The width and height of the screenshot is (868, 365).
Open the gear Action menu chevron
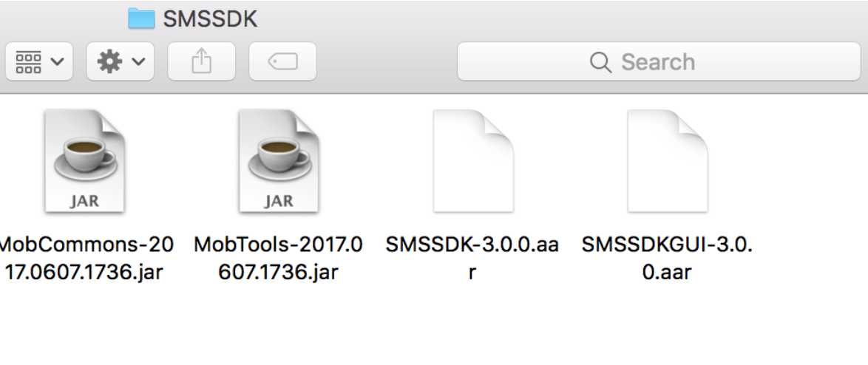point(138,61)
